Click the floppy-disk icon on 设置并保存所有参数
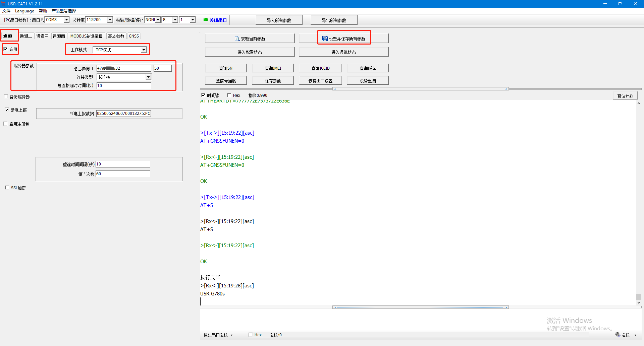Image resolution: width=644 pixels, height=346 pixels. coord(325,39)
